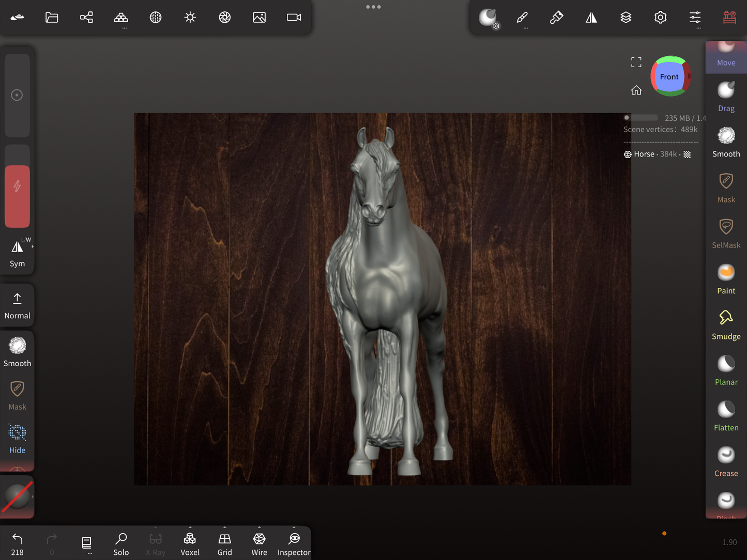Open the Files folder menu
747x560 pixels.
click(x=52, y=18)
